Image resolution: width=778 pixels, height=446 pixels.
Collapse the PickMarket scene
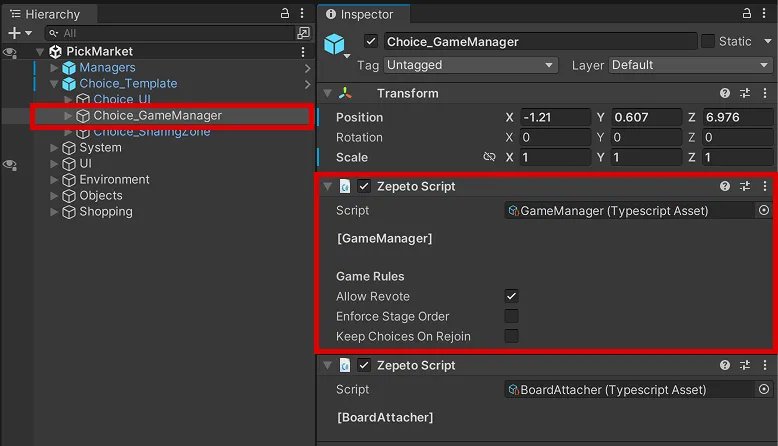click(x=40, y=52)
